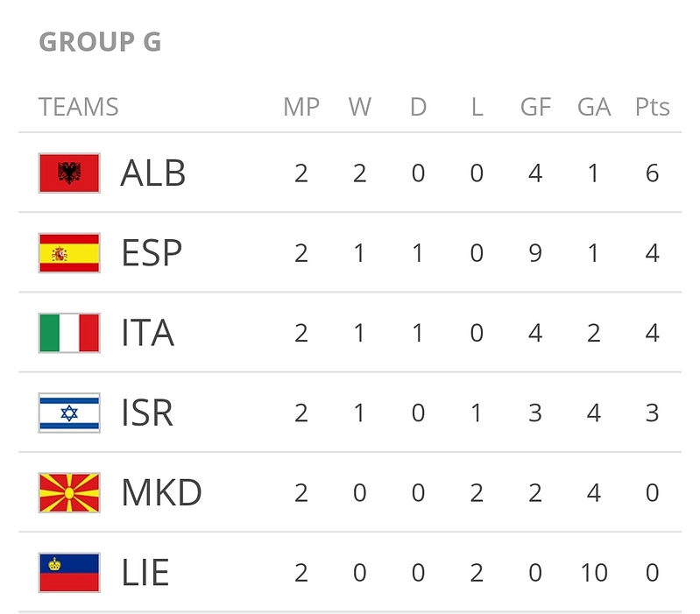The height and width of the screenshot is (614, 700).
Task: Click the Italy flag icon
Action: [69, 333]
